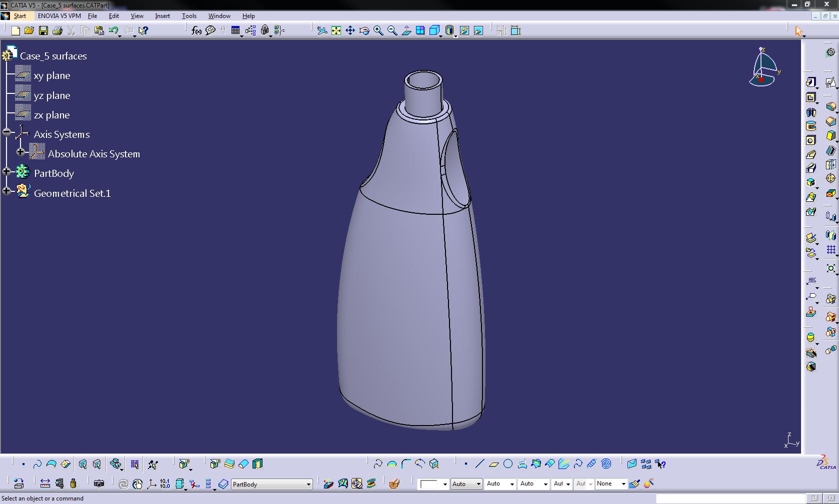Click the Fly mode airplane icon

tap(322, 31)
